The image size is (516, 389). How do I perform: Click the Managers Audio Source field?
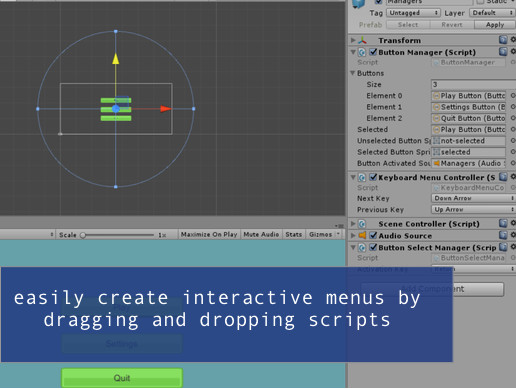pos(469,163)
